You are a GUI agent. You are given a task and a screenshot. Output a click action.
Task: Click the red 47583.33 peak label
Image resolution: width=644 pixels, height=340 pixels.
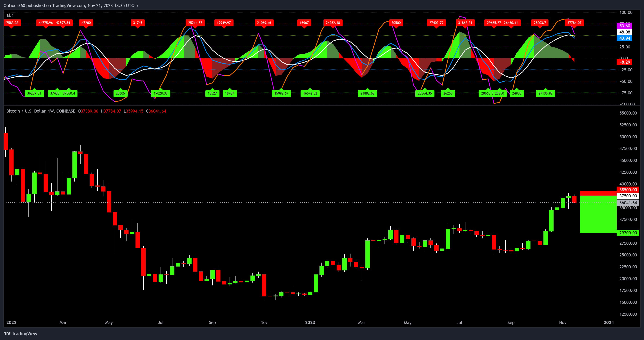point(12,23)
